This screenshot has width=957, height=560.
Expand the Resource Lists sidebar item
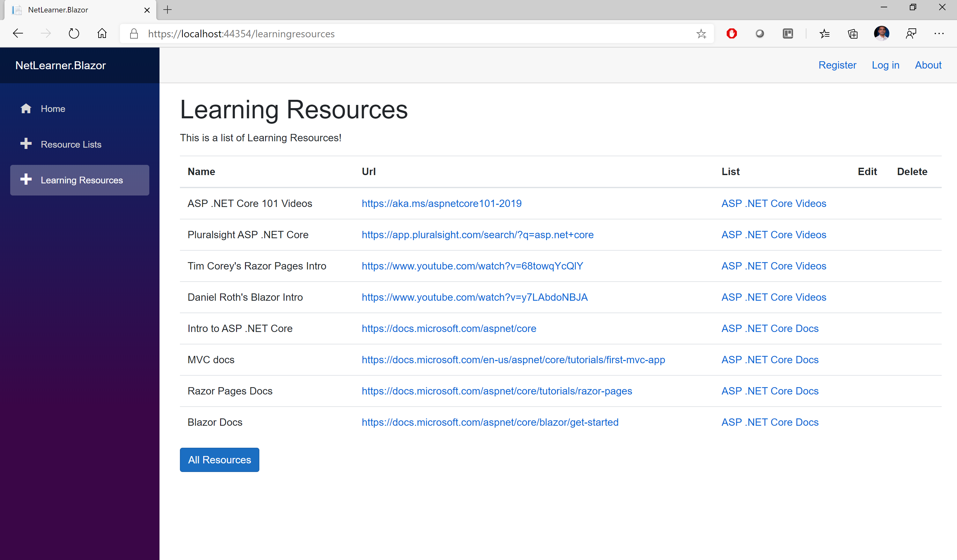tap(71, 144)
